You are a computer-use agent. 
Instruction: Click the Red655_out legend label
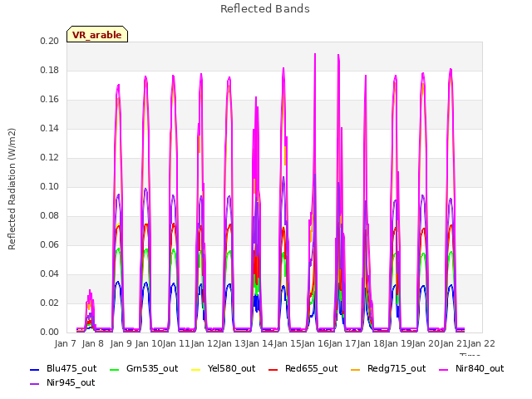click(311, 368)
